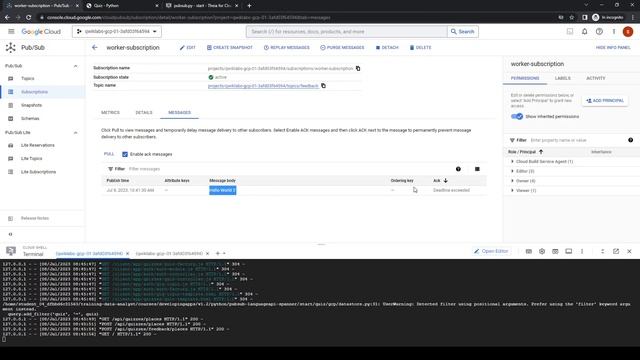
Task: Expand the Editor role row
Action: tap(512, 171)
